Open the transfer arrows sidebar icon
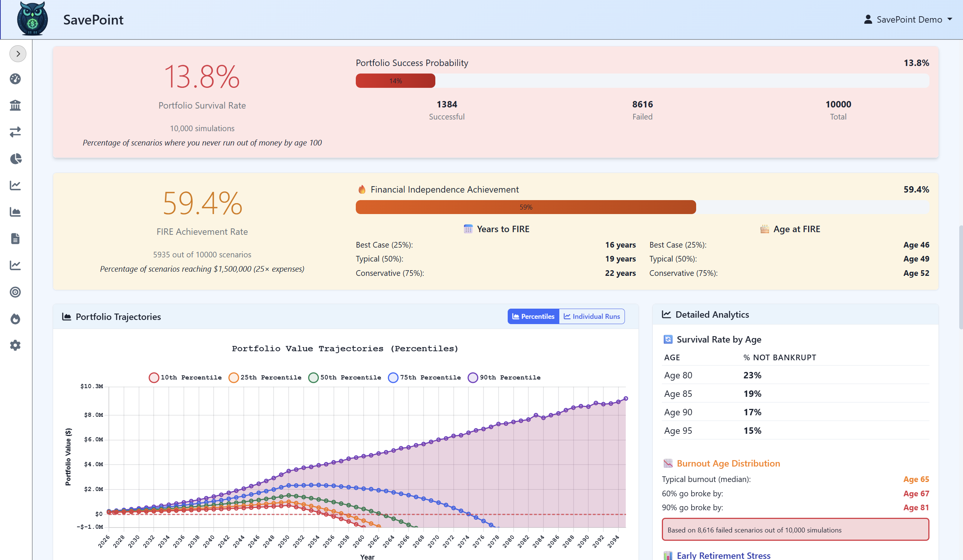This screenshot has width=963, height=560. 15,132
